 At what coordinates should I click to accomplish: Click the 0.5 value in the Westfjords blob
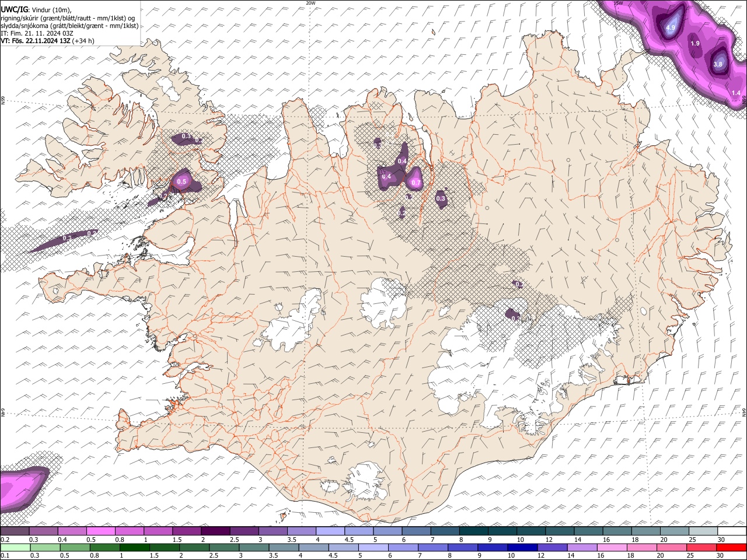click(181, 182)
